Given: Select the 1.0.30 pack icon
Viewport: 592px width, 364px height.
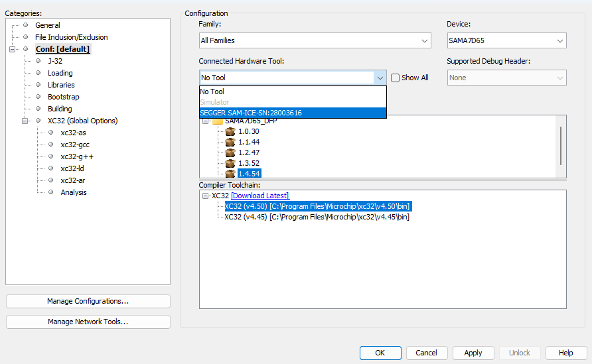Looking at the screenshot, I should [230, 131].
